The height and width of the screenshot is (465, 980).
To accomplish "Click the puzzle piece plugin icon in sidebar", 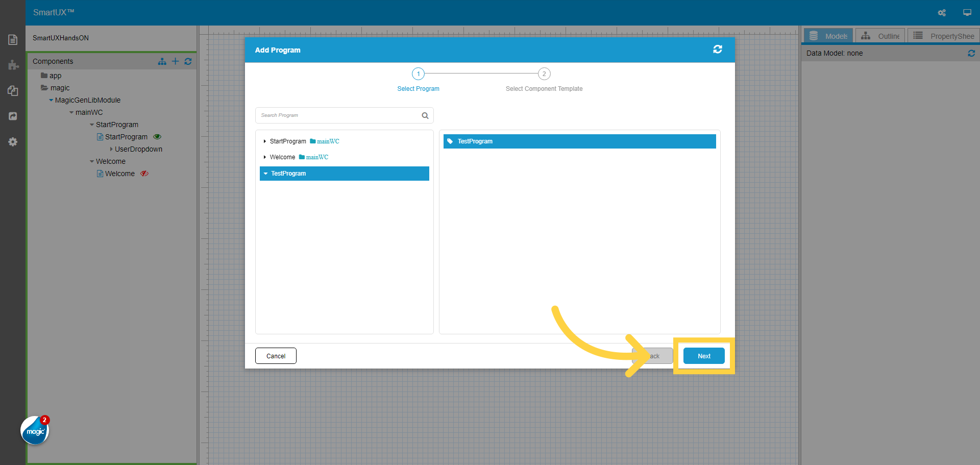I will 13,65.
